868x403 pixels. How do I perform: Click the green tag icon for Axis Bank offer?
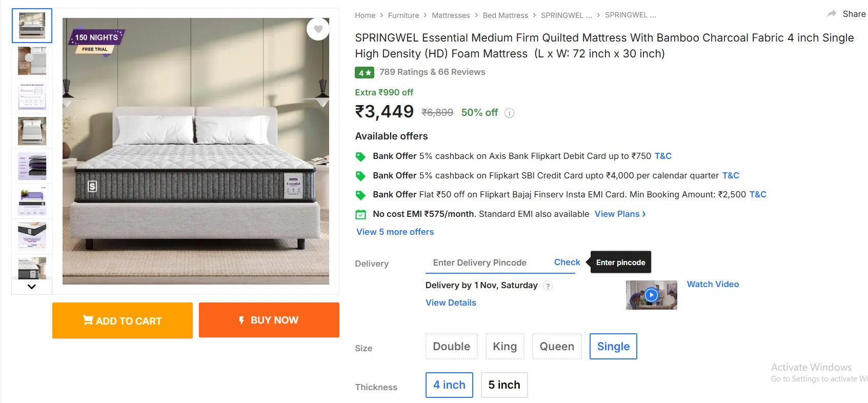click(x=361, y=156)
